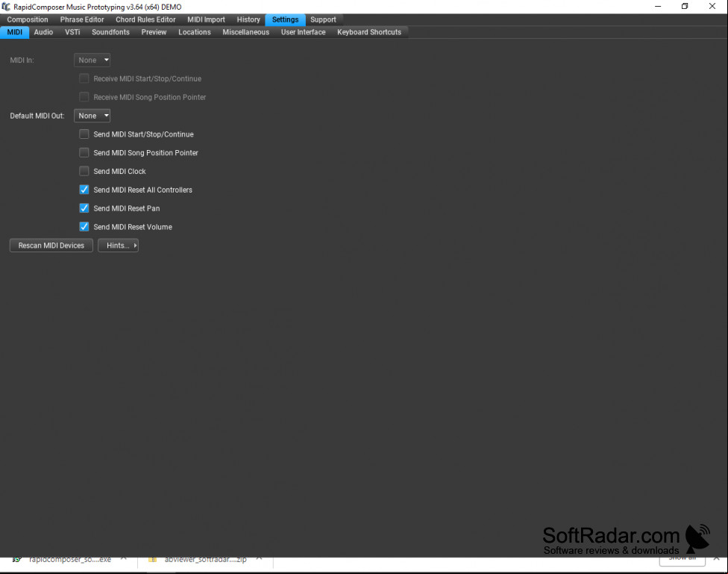Viewport: 728px width, 574px height.
Task: Go to the MIDI Import tab
Action: 206,19
